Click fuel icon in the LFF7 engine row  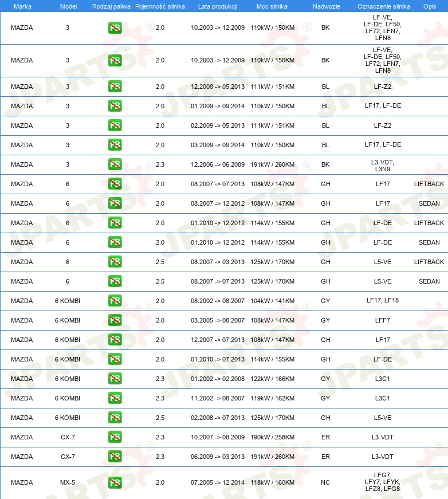tap(115, 320)
